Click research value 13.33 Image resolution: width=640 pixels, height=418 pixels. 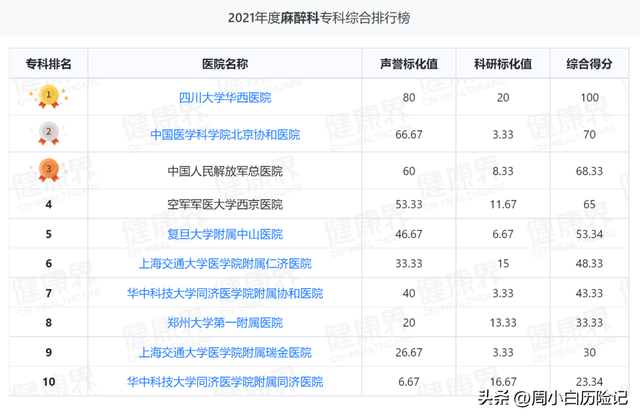click(x=503, y=322)
